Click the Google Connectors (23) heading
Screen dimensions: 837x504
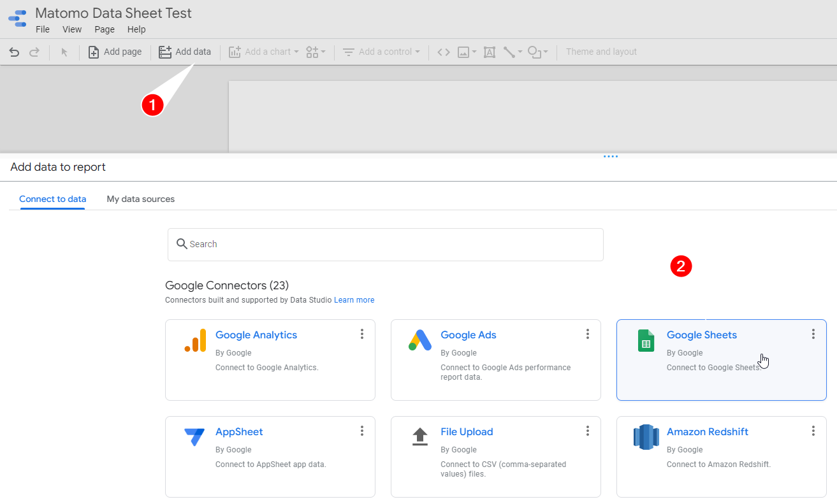tap(227, 285)
